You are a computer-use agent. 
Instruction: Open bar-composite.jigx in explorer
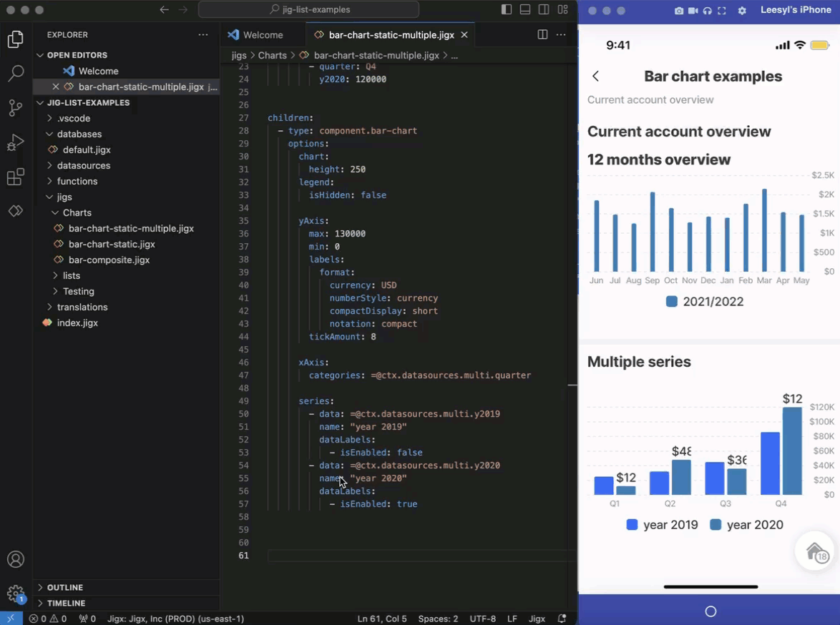point(109,260)
